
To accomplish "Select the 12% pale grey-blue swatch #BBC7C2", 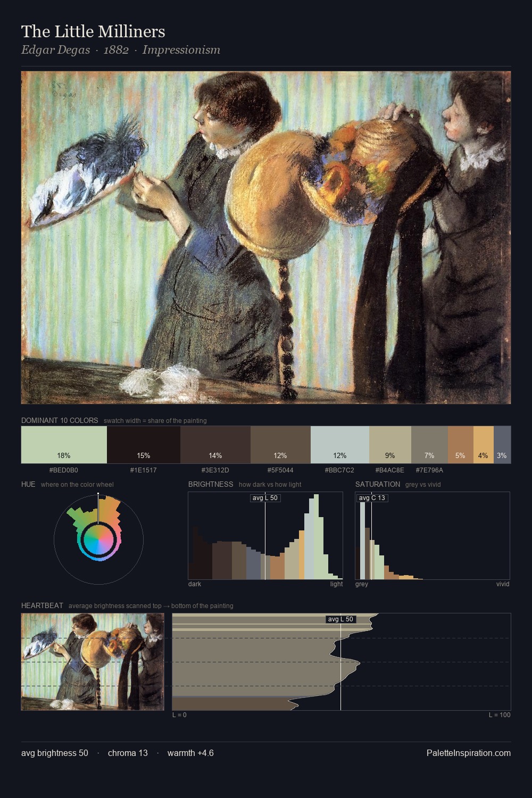I will pos(340,445).
